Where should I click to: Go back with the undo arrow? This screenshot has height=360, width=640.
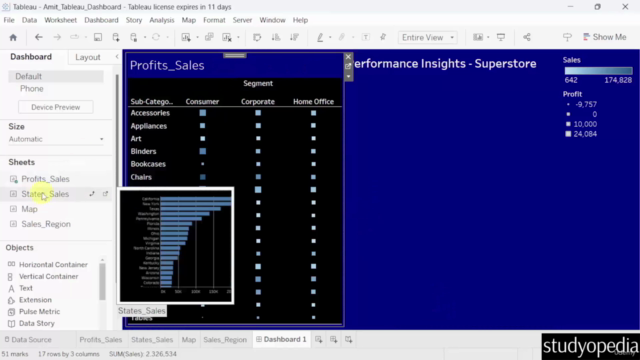pyautogui.click(x=39, y=38)
